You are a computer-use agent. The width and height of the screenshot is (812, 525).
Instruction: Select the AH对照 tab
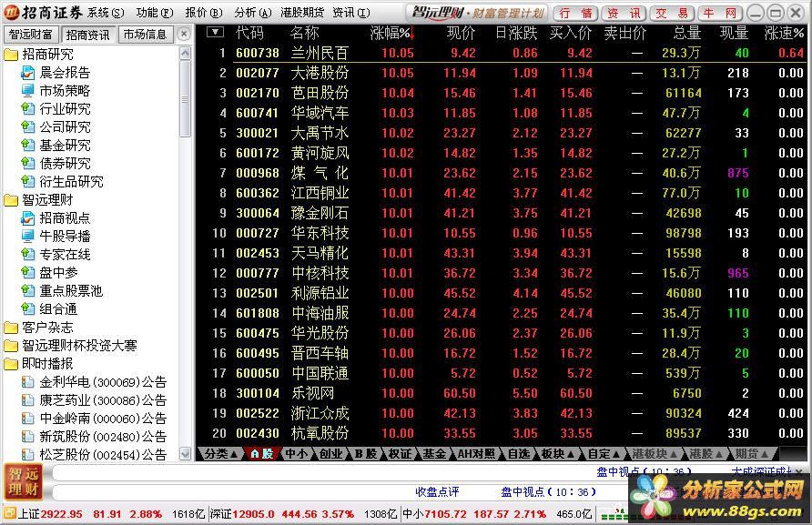476,453
